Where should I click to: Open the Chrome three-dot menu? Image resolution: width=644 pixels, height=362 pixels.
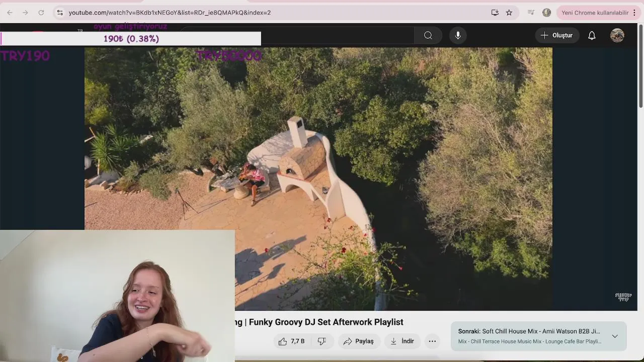tap(634, 13)
